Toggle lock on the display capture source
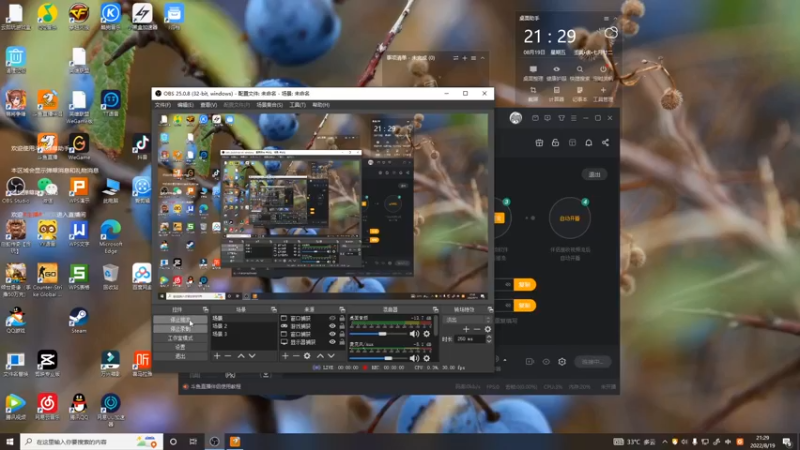This screenshot has width=800, height=450. click(342, 342)
